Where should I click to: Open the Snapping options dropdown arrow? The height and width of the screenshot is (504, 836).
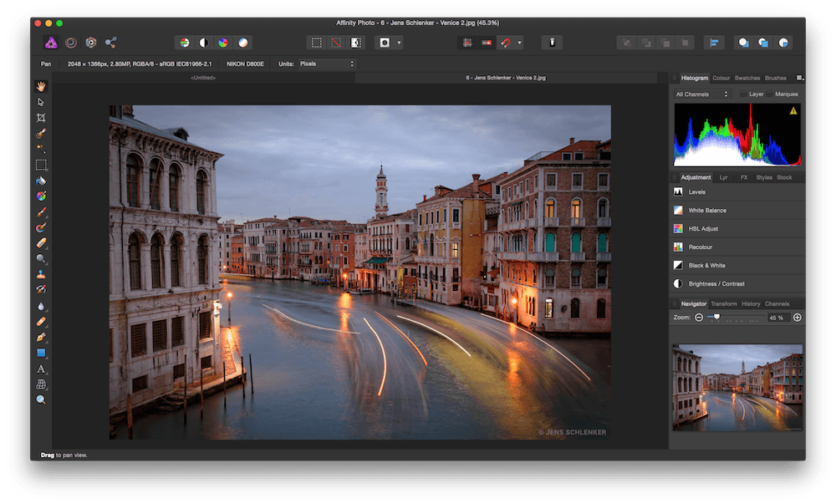click(x=520, y=43)
